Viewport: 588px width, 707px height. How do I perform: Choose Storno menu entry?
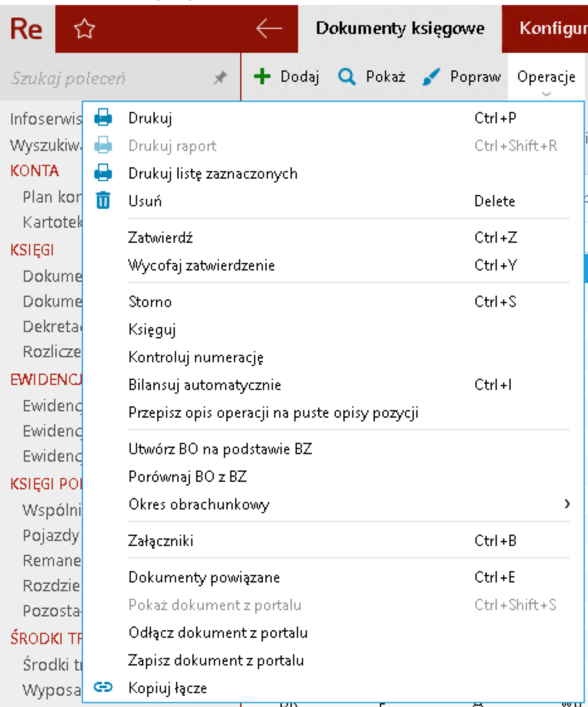coord(150,301)
